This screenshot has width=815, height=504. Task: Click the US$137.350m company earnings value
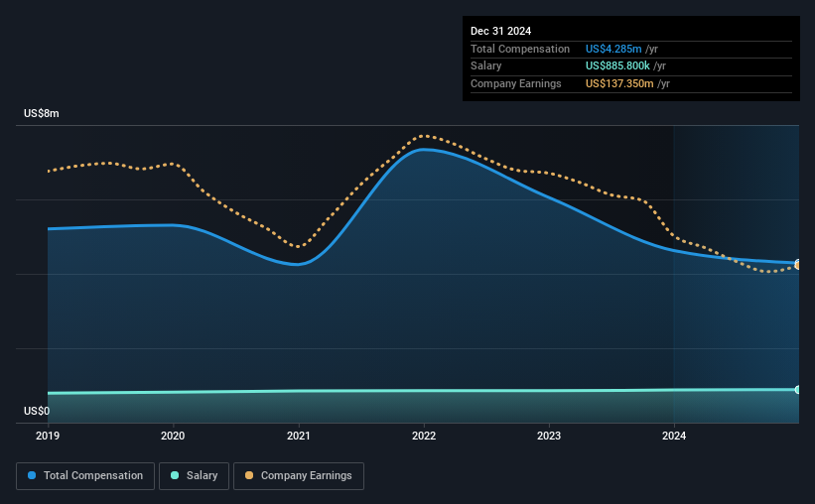[x=619, y=83]
